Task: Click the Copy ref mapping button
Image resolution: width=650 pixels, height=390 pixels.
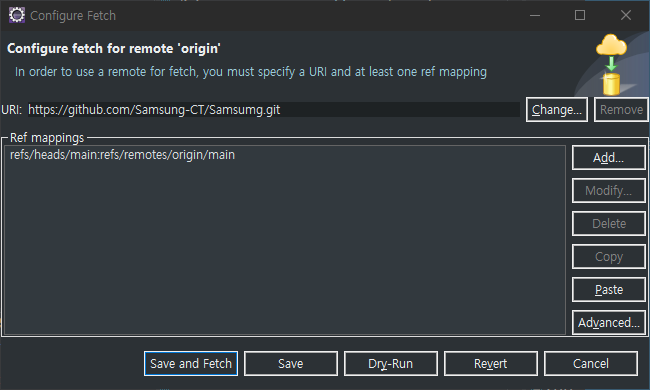Action: (x=609, y=257)
